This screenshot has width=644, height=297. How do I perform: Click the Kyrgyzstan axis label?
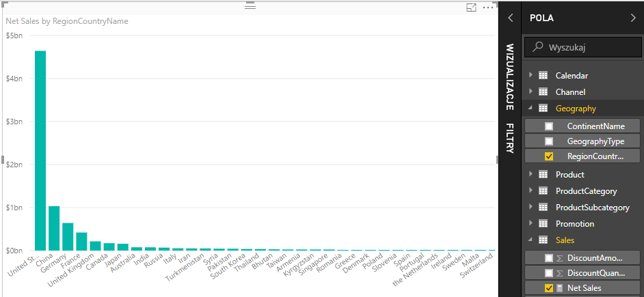tap(299, 265)
